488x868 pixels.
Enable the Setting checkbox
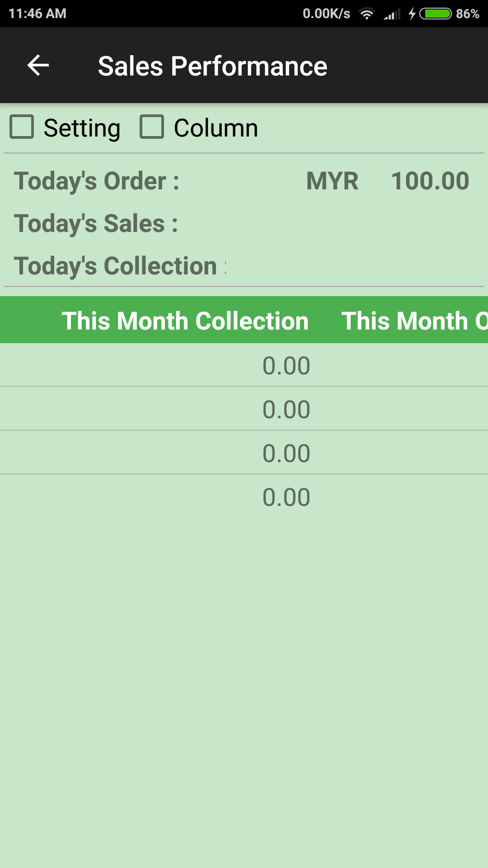tap(22, 127)
